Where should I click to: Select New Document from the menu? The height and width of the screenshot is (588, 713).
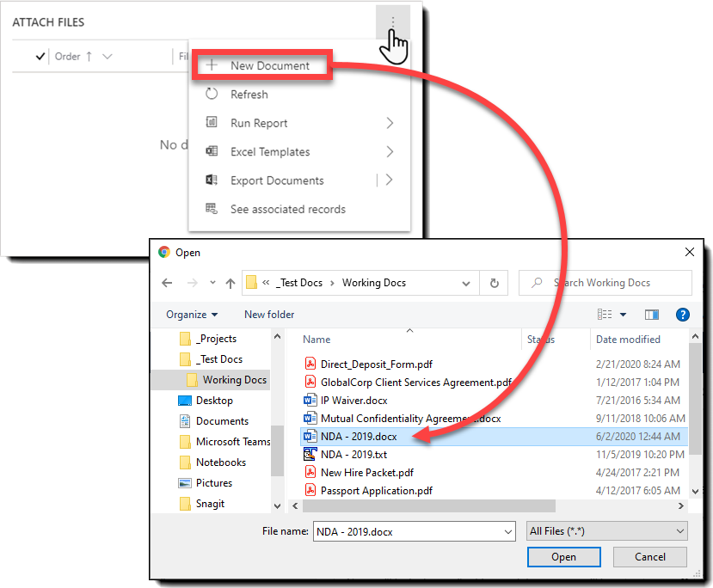[x=262, y=65]
